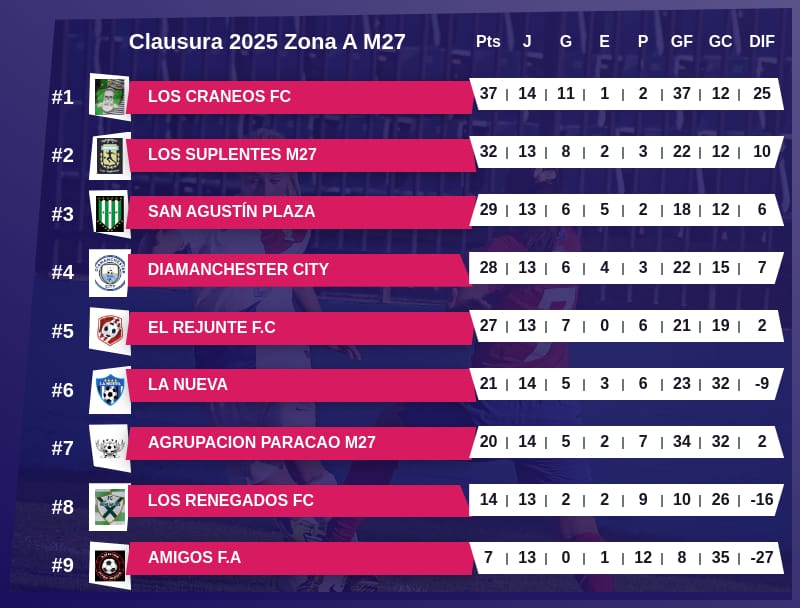Click the Agrupacion Paracao M27 logo
The height and width of the screenshot is (608, 800).
pos(110,447)
